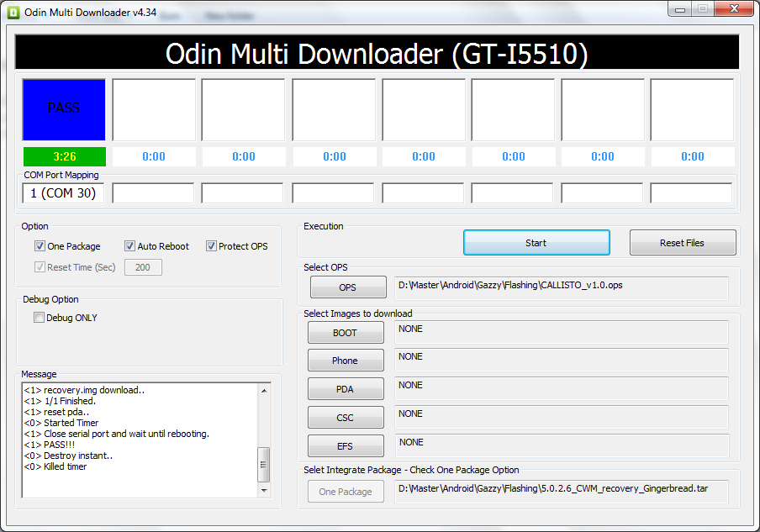This screenshot has height=532, width=760.
Task: Select the 1 (COM 30) port mapping field
Action: (x=62, y=192)
